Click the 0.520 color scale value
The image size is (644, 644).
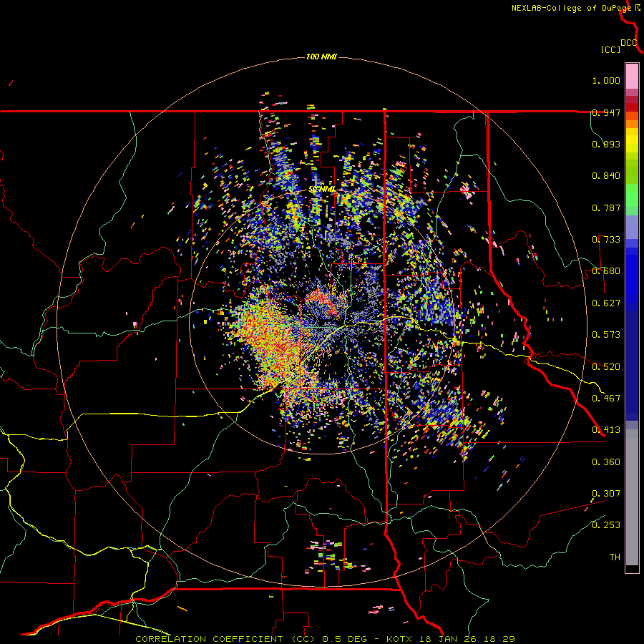click(606, 367)
